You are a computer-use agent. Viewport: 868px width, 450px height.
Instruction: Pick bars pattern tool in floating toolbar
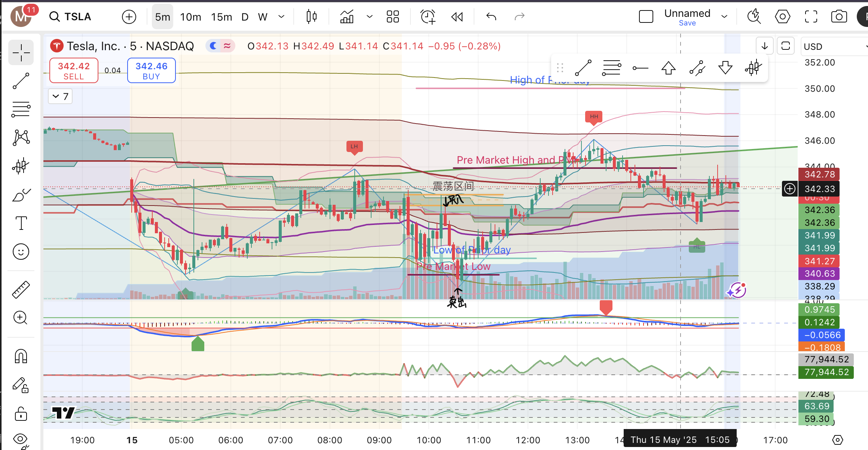[x=753, y=68]
